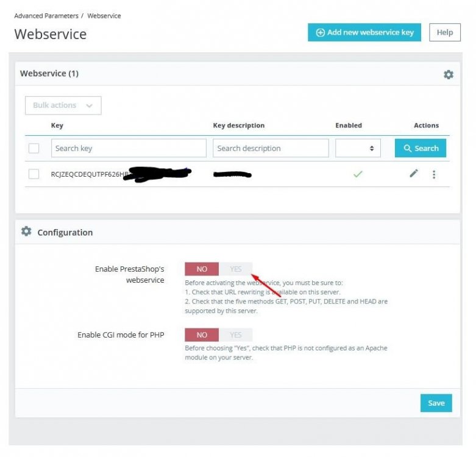Go to Advanced Parameters breadcrumb
This screenshot has height=457, width=476.
click(46, 16)
